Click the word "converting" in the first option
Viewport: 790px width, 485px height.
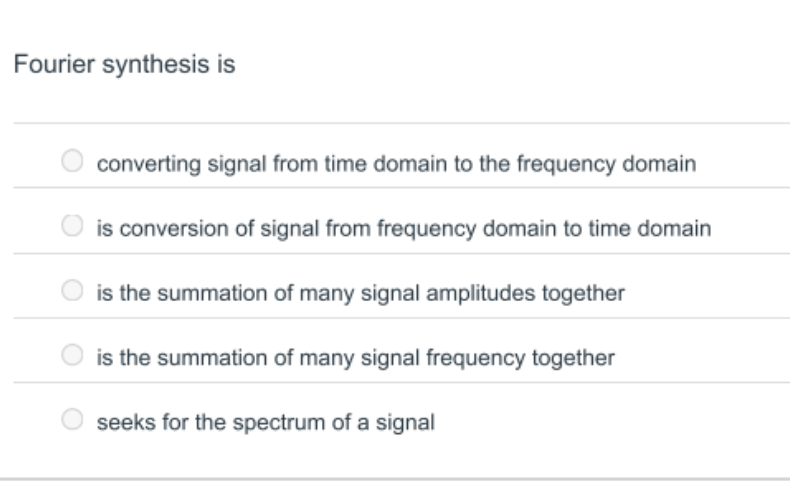pos(149,165)
